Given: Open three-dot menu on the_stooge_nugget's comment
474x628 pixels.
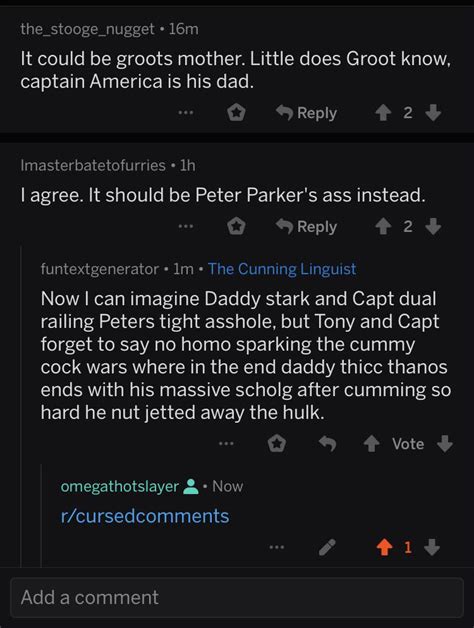Looking at the screenshot, I should 186,113.
